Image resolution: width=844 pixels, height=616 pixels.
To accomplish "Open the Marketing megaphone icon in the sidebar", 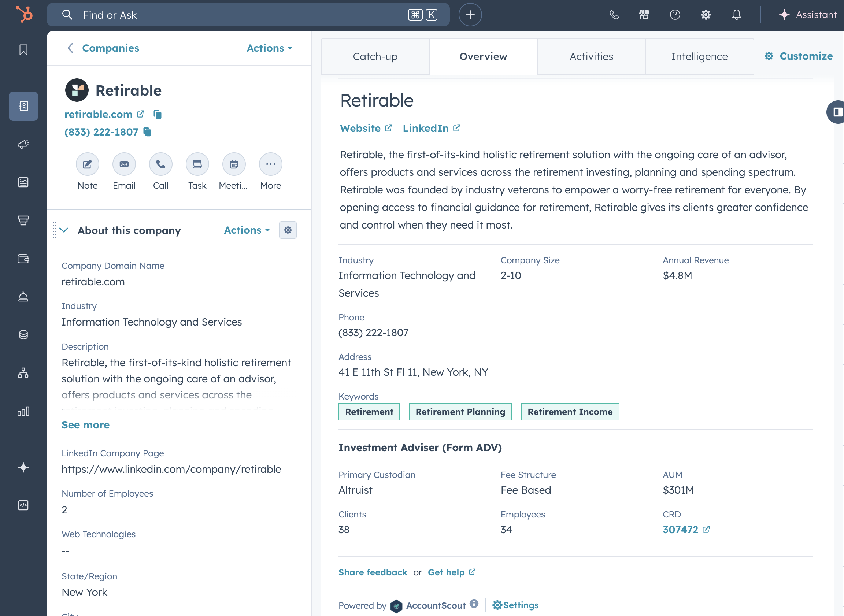I will pyautogui.click(x=23, y=144).
